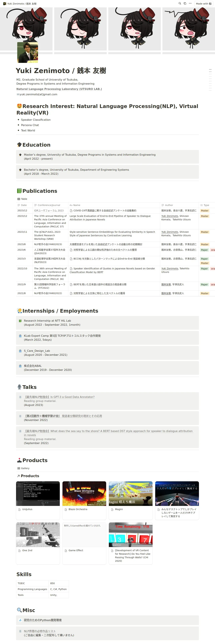Click the Paper tag in the 2023/6 row
215x644 pixels.
[204, 250]
